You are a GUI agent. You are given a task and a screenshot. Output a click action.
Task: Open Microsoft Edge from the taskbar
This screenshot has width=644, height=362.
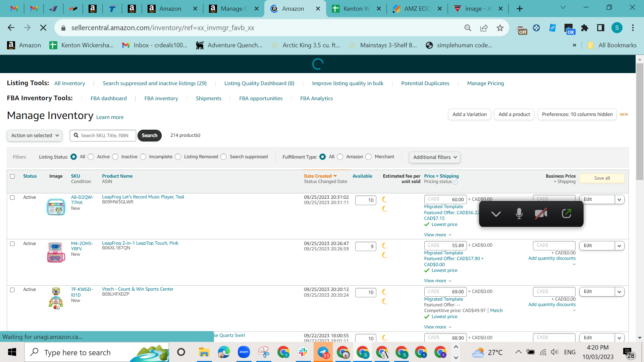pyautogui.click(x=224, y=352)
